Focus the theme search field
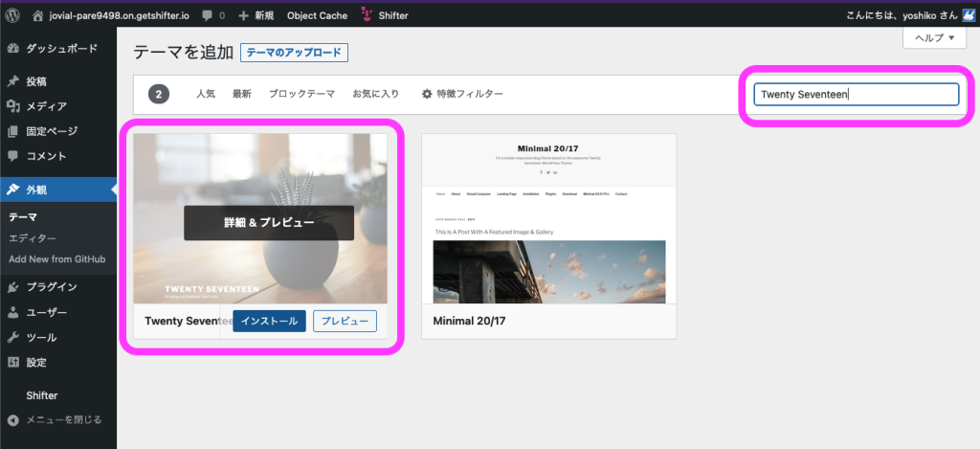This screenshot has height=449, width=980. pos(857,95)
